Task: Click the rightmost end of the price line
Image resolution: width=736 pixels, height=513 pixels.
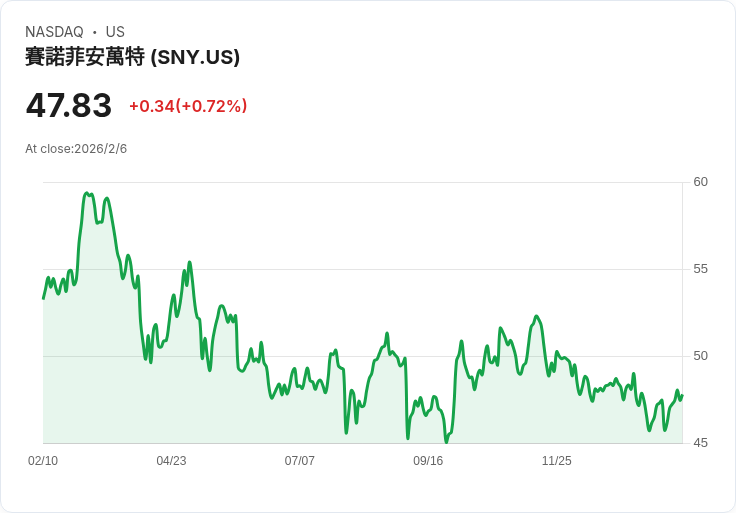Action: click(682, 396)
